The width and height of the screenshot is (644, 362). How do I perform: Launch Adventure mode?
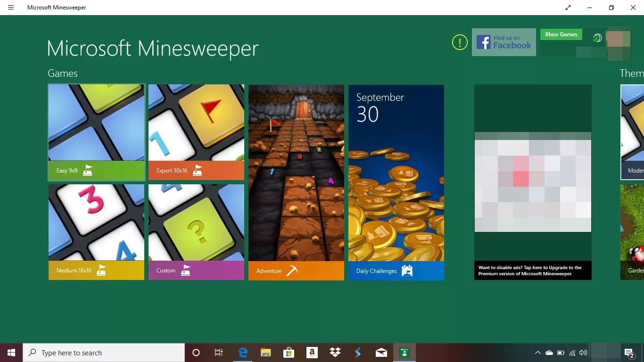click(296, 182)
